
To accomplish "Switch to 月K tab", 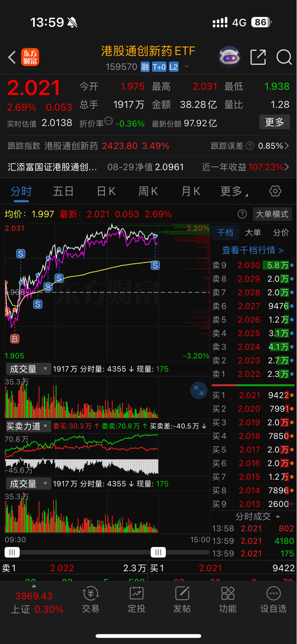I will (x=191, y=191).
